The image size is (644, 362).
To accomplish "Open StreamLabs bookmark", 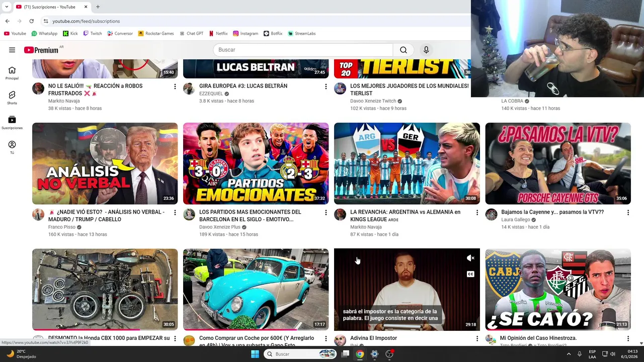I will coord(302,34).
